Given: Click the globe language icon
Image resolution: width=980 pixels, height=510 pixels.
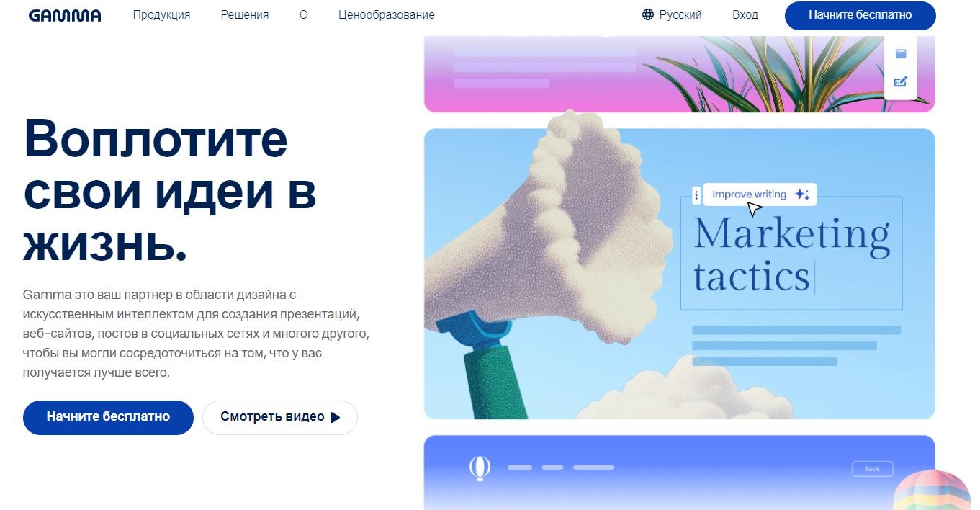Looking at the screenshot, I should [x=647, y=14].
